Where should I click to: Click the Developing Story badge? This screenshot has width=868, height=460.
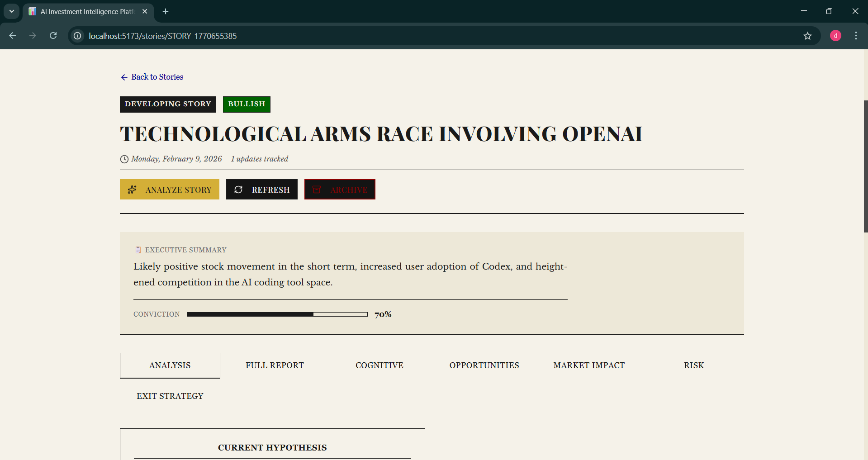pos(168,104)
